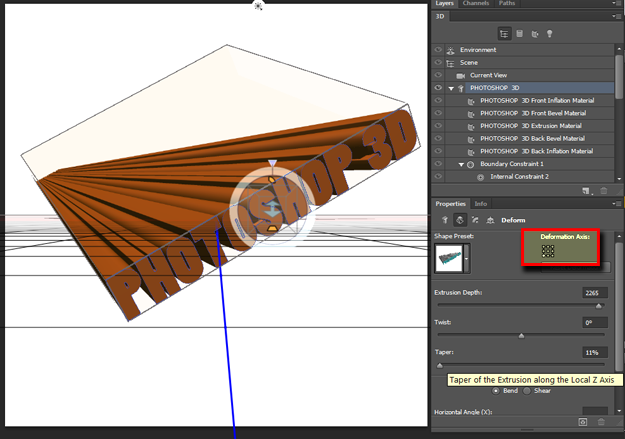Collapse the PHOTOSHOP 3D mesh tree
Screen dimensions: 625x439
pos(451,88)
